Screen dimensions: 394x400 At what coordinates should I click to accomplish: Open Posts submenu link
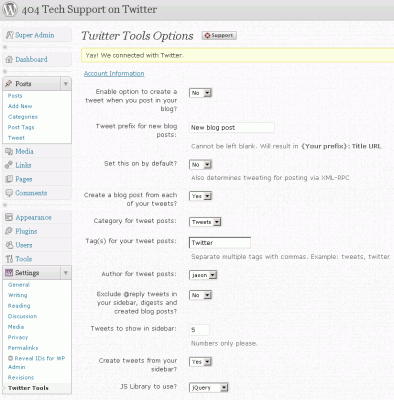15,96
